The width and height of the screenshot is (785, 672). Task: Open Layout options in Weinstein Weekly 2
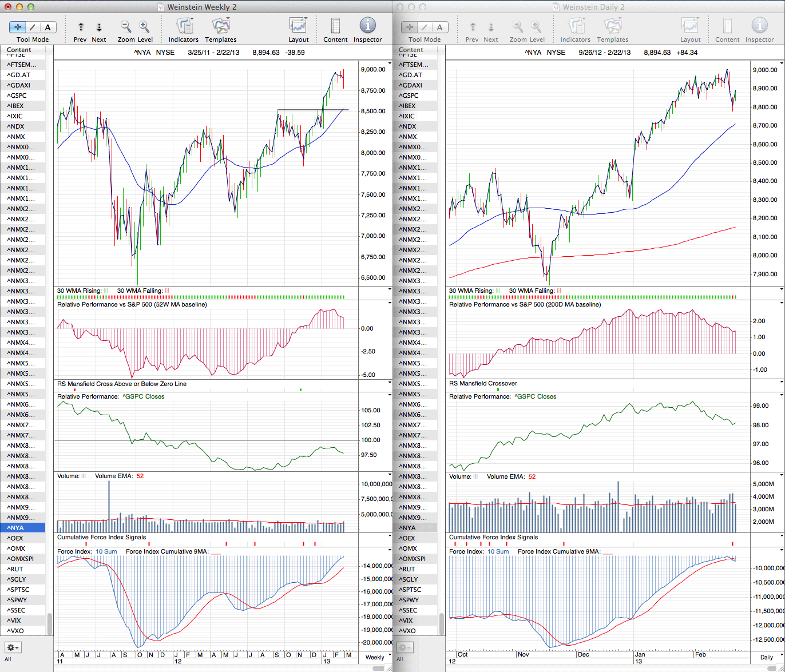298,26
